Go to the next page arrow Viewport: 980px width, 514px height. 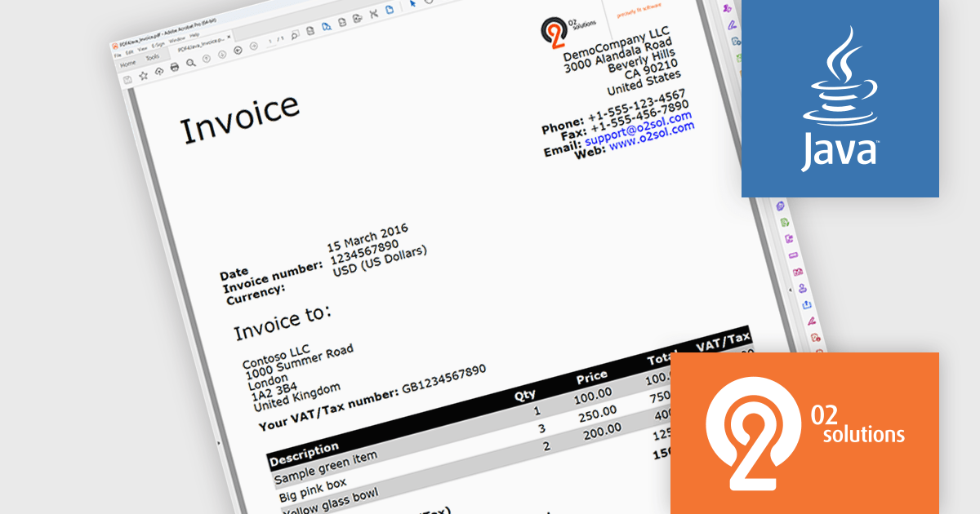(221, 55)
